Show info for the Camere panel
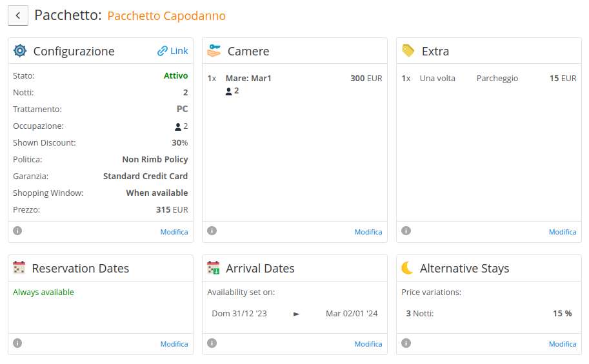The height and width of the screenshot is (364, 589). (212, 231)
